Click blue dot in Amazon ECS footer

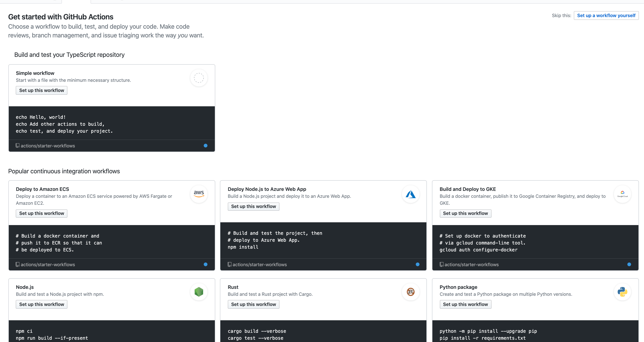pyautogui.click(x=206, y=264)
